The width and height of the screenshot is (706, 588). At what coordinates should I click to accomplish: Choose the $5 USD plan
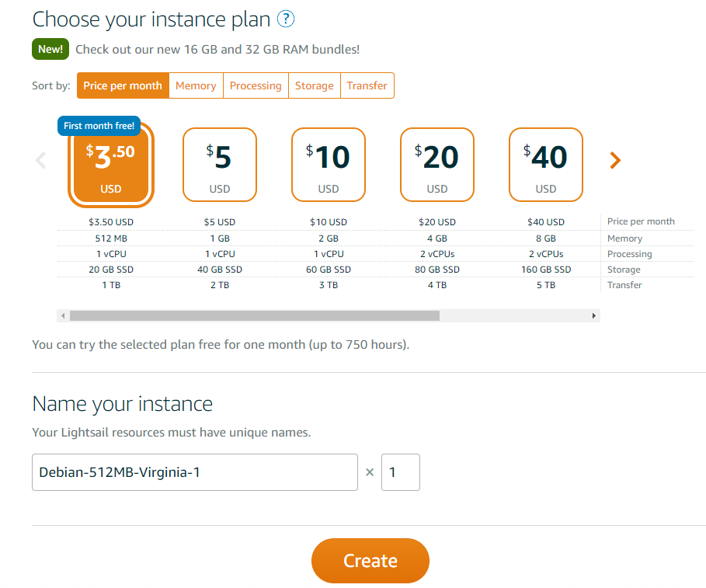pyautogui.click(x=220, y=165)
